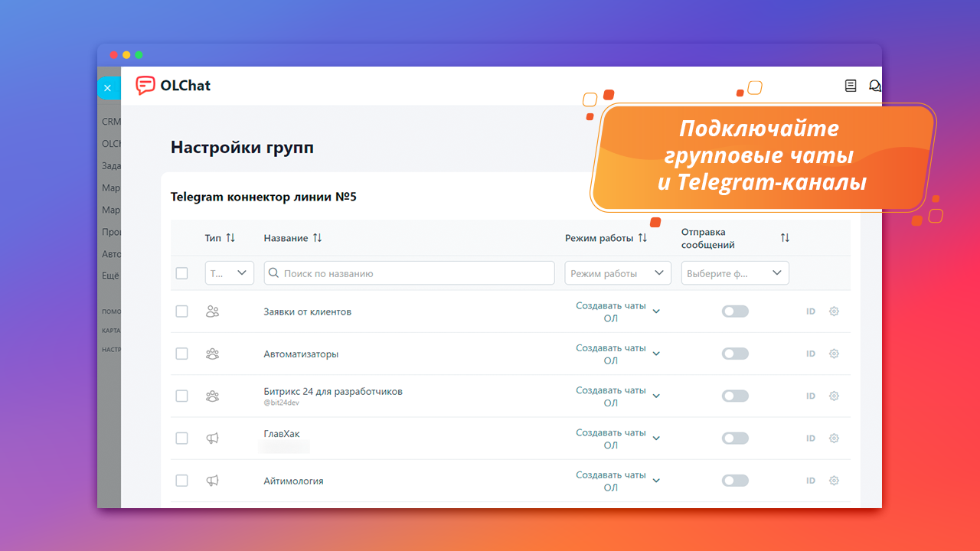Click channel megaphone icon for Айтимология

click(213, 481)
